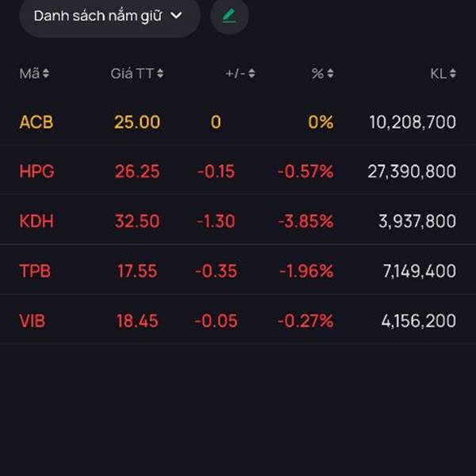Select HPG price 26.25
This screenshot has height=476, width=476.
coord(137,171)
